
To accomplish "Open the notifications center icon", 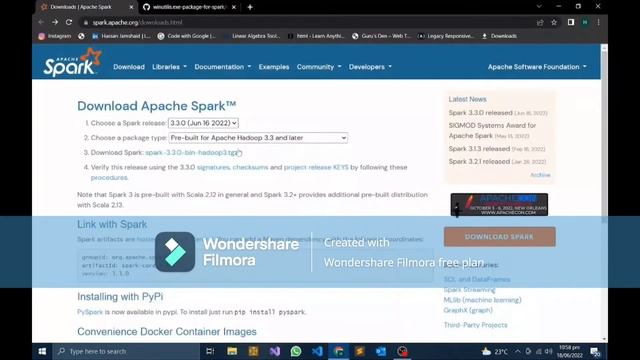I will coord(595,351).
